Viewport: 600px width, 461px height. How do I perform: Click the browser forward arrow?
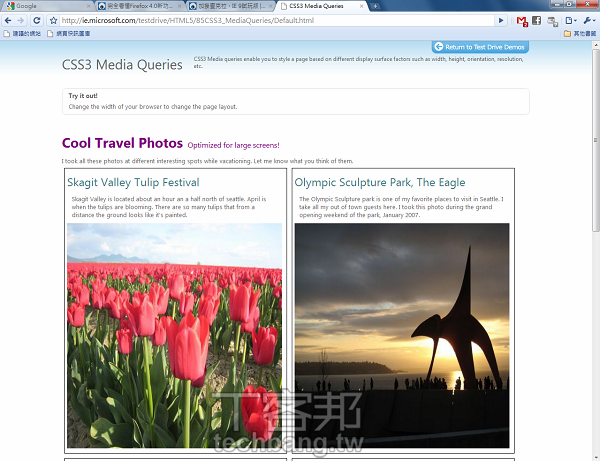[21, 20]
